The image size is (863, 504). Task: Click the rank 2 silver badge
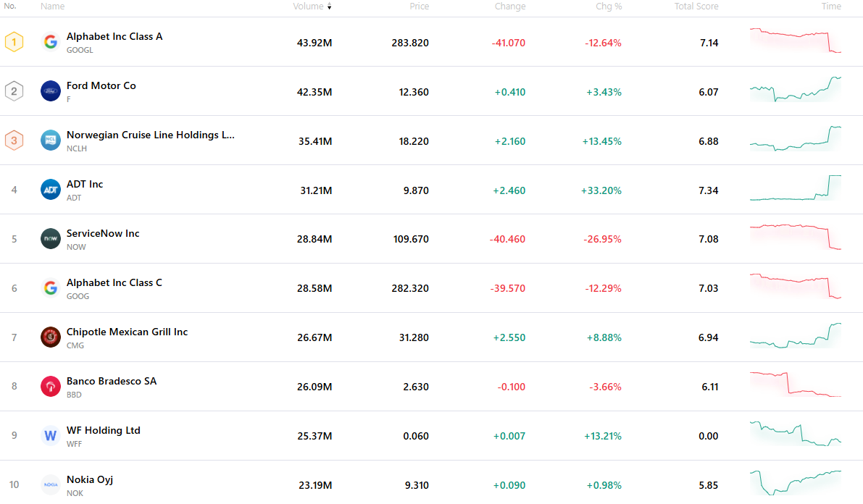(14, 91)
